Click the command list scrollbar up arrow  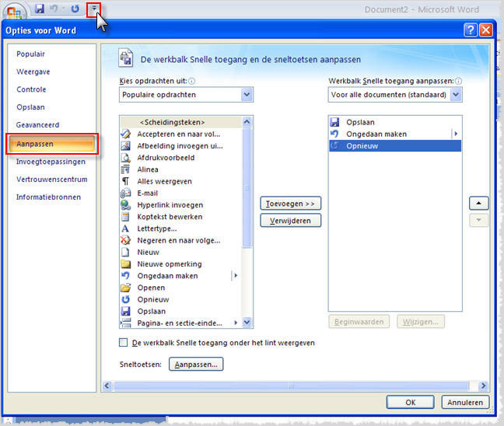point(247,121)
